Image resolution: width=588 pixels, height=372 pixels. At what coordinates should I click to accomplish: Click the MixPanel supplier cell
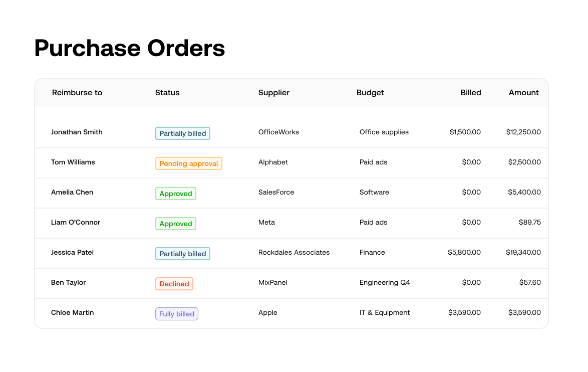pos(272,282)
